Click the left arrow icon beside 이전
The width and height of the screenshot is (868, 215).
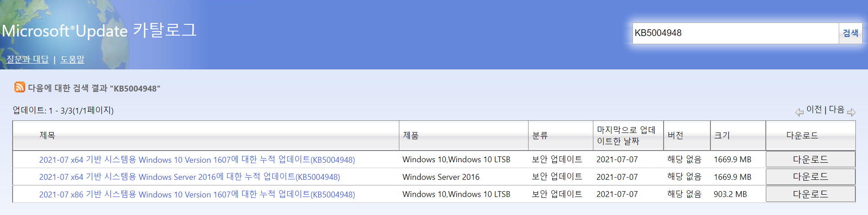click(799, 112)
